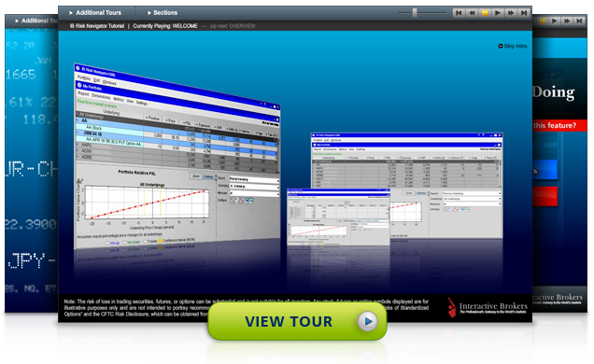The image size is (594, 364).
Task: Click the green VIEW TOUR button
Action: tap(297, 321)
